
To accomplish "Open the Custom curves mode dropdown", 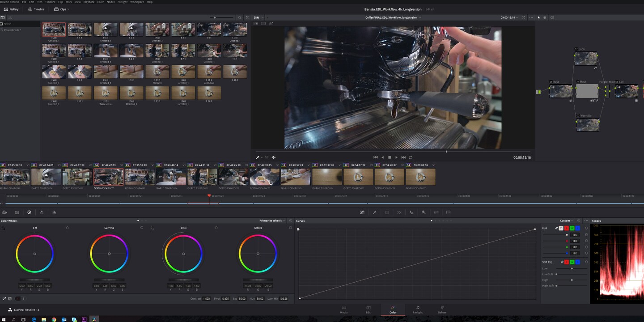I will pos(566,220).
